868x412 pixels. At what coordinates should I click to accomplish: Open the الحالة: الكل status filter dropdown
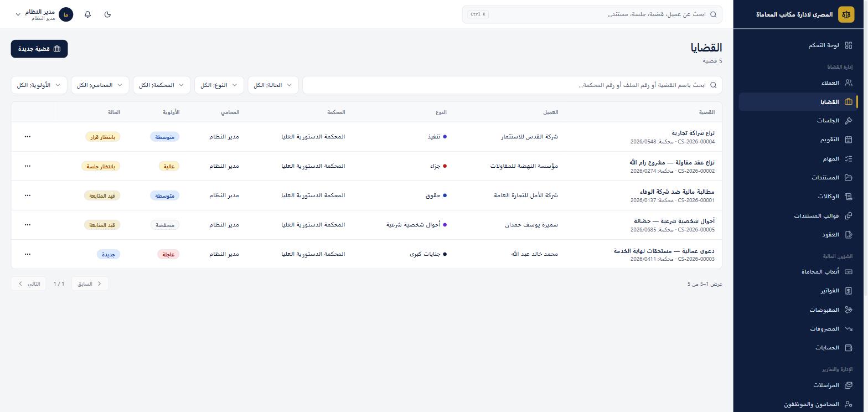coord(273,85)
